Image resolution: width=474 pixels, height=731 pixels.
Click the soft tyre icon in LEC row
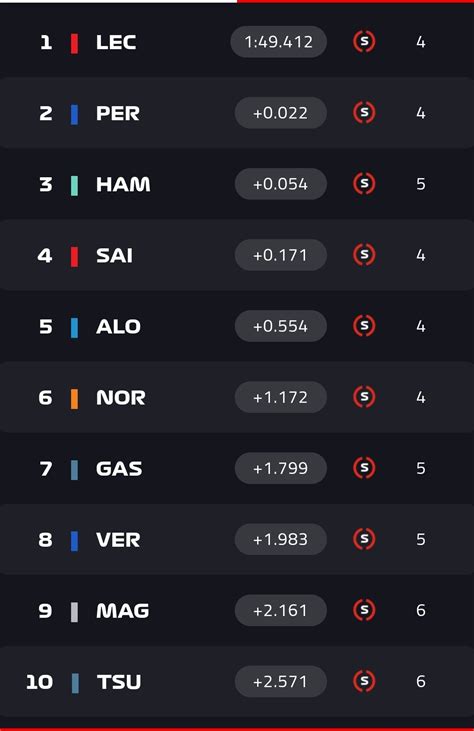pos(364,41)
